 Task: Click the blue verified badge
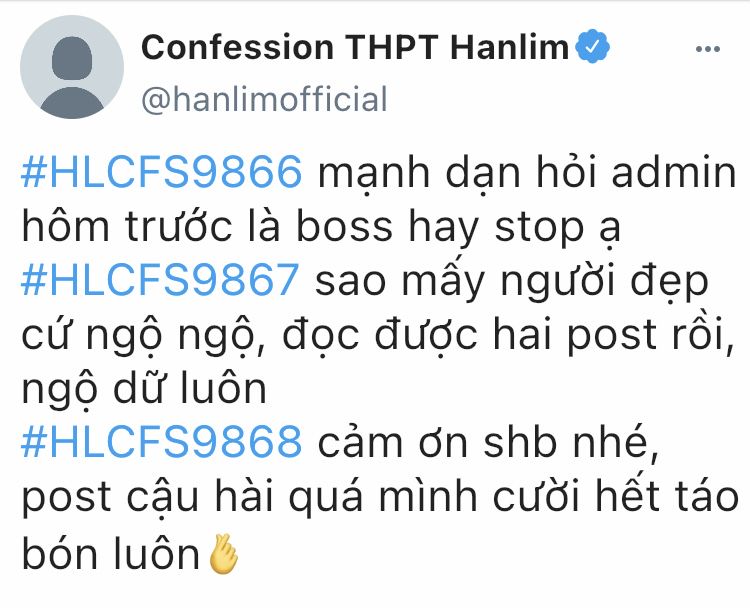tap(592, 46)
